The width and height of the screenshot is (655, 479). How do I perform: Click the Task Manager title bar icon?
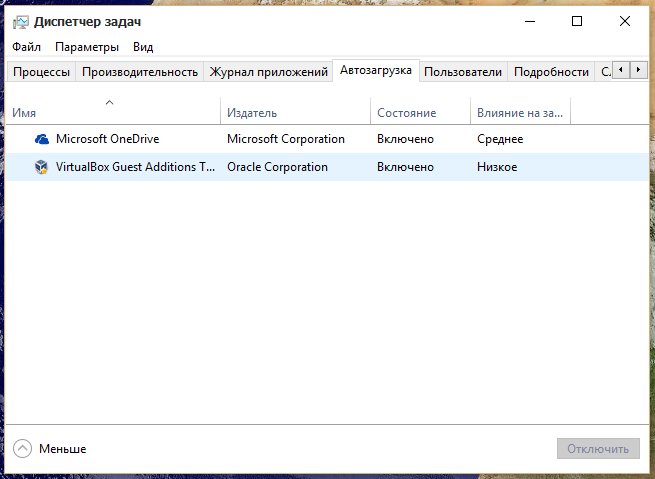(x=20, y=22)
